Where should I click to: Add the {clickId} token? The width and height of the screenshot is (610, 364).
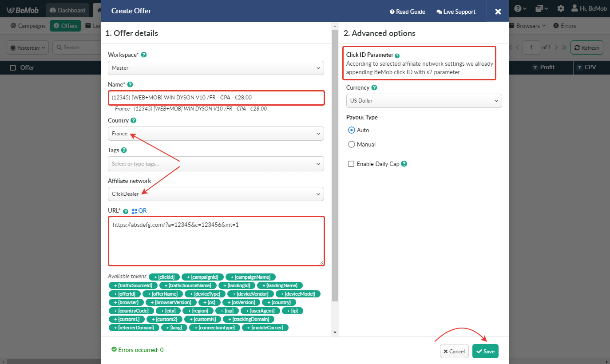[x=164, y=277]
